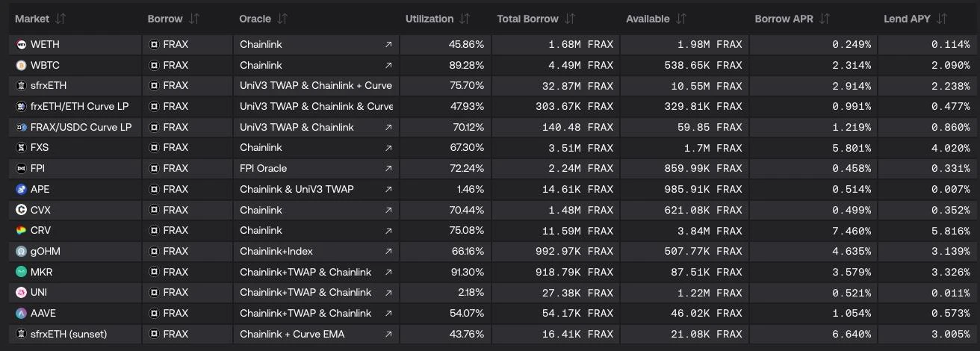Click the APE token icon

21,190
